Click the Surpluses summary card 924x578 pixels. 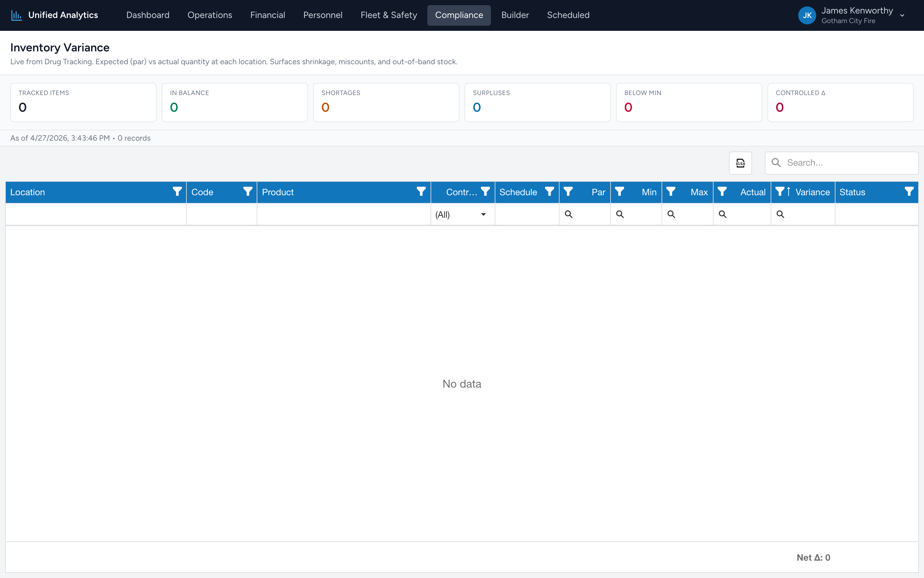coord(538,102)
